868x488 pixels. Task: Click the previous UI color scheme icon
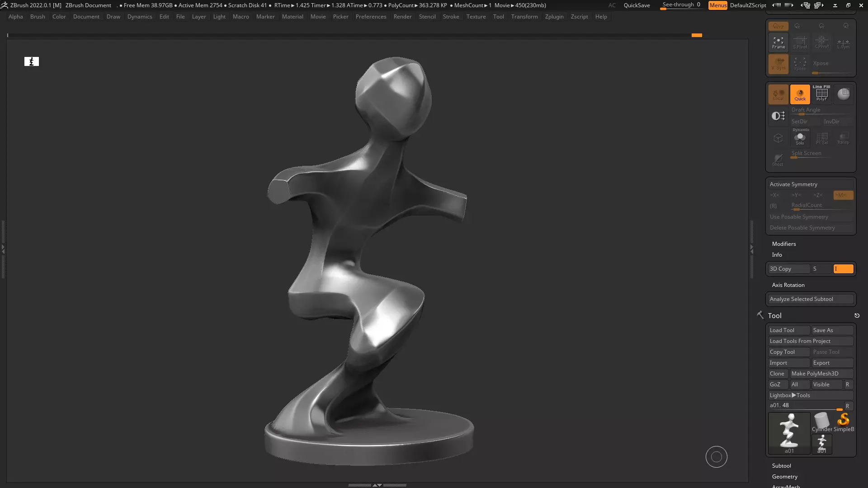click(777, 5)
